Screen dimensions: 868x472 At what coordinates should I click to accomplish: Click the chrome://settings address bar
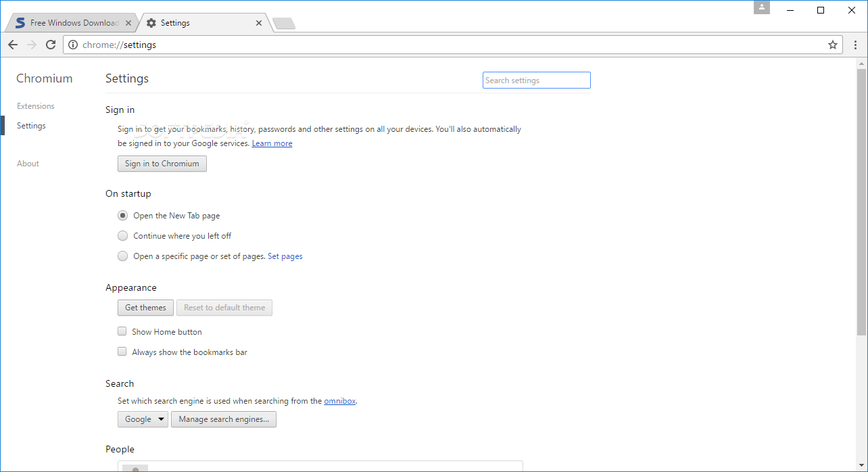453,45
